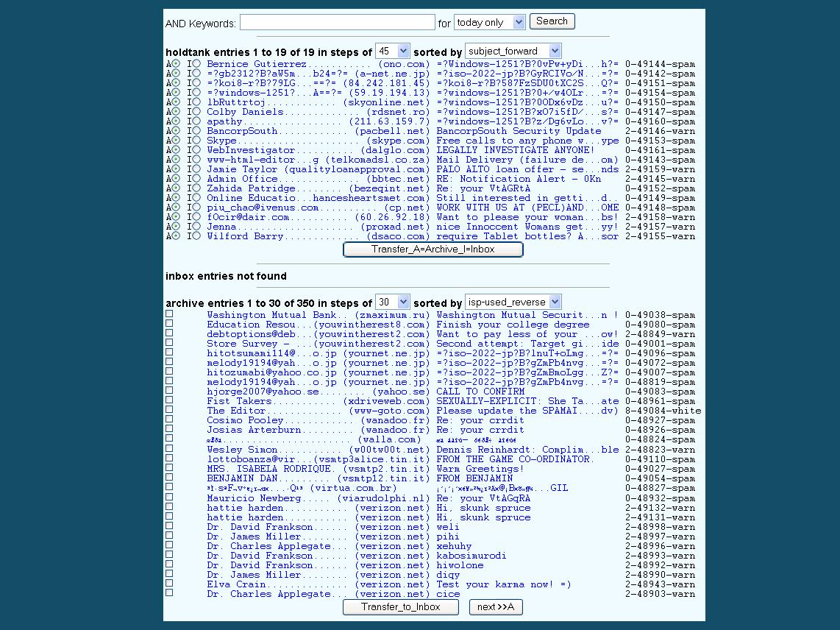
Task: Open the 'hiwolone' subject link
Action: (x=460, y=565)
